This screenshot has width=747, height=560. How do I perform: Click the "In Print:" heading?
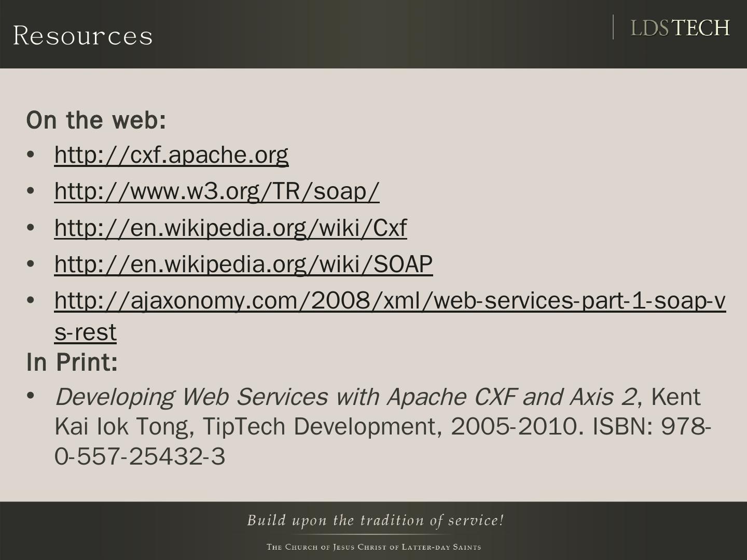pyautogui.click(x=72, y=362)
